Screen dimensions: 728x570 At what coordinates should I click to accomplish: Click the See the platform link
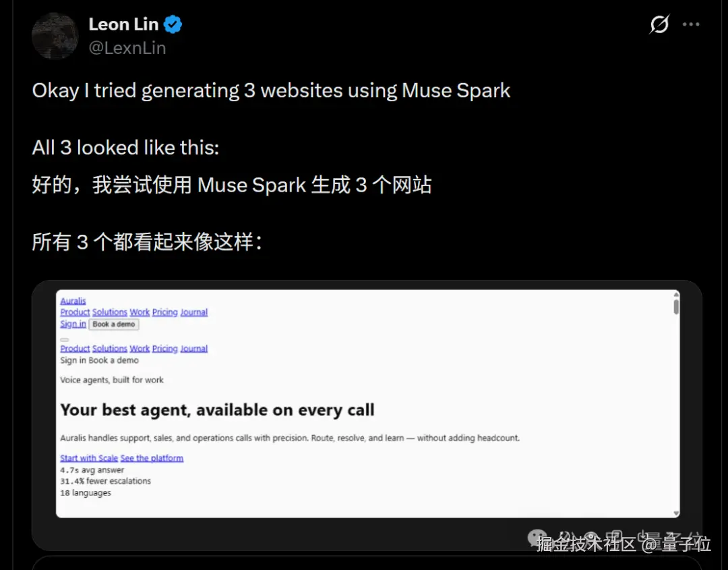[x=152, y=458]
